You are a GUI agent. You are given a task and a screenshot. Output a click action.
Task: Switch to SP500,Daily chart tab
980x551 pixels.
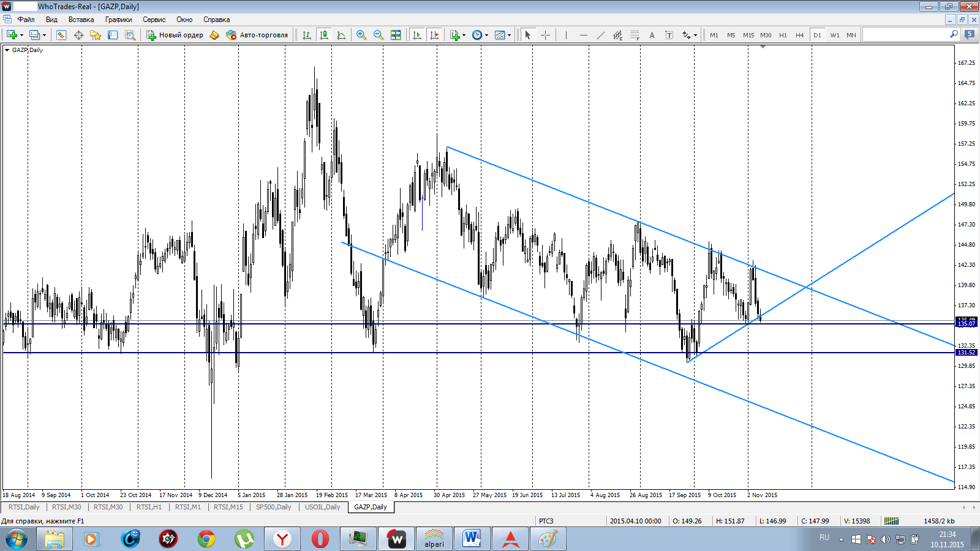click(273, 507)
